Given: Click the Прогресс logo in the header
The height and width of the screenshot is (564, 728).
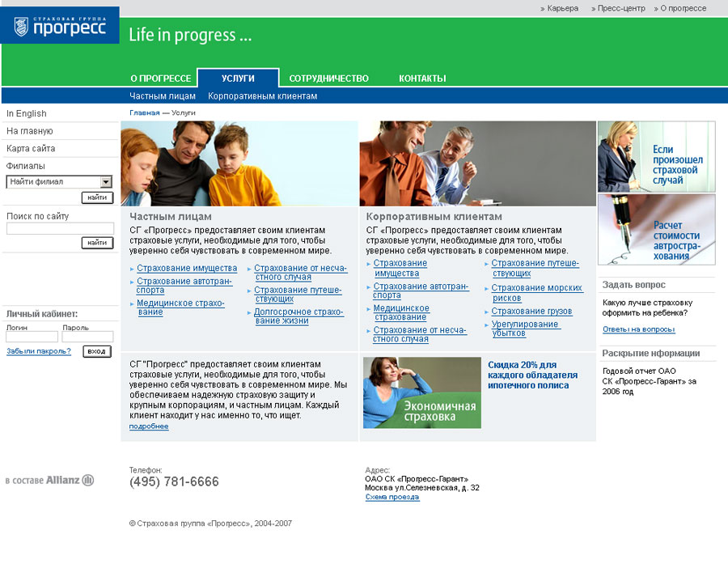Looking at the screenshot, I should click(60, 26).
